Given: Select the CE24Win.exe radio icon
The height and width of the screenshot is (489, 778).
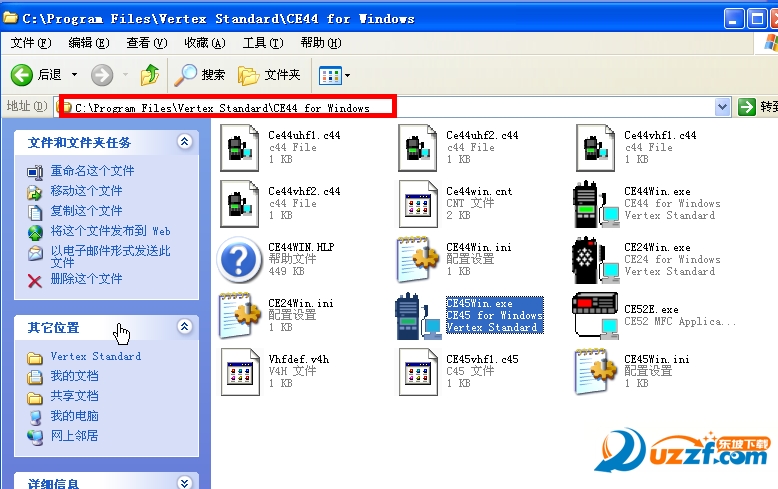Looking at the screenshot, I should (596, 260).
